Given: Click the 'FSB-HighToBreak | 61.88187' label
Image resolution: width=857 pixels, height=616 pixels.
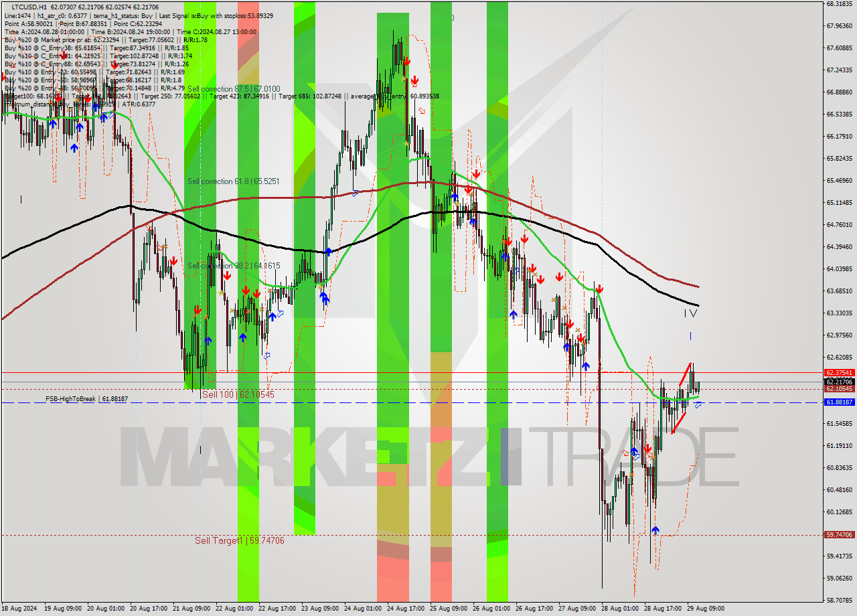Looking at the screenshot, I should (86, 399).
